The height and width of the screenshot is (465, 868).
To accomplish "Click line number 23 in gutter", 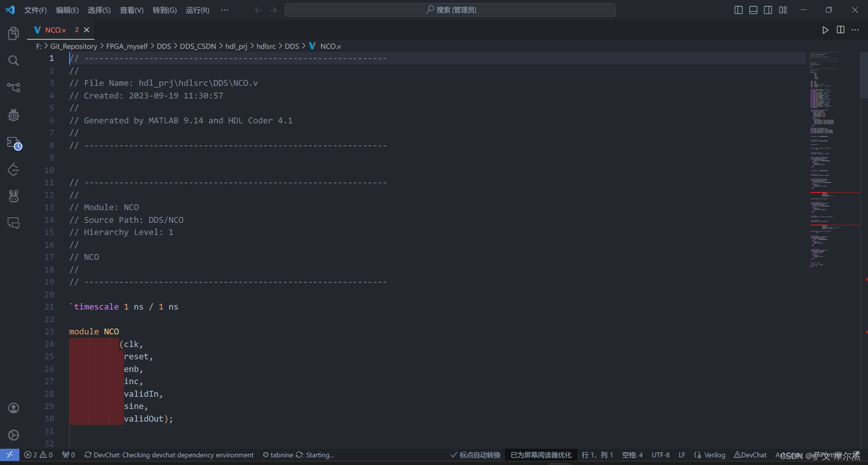I will [x=49, y=332].
